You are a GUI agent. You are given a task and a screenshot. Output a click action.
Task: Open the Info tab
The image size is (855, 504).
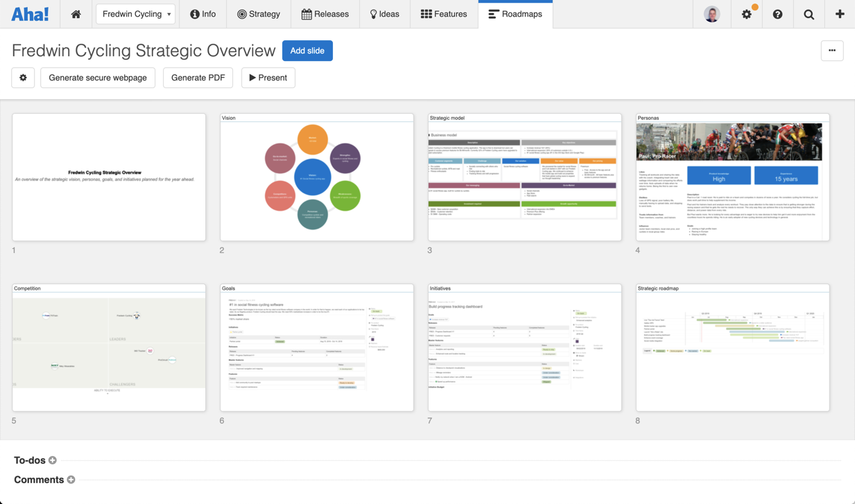point(202,14)
